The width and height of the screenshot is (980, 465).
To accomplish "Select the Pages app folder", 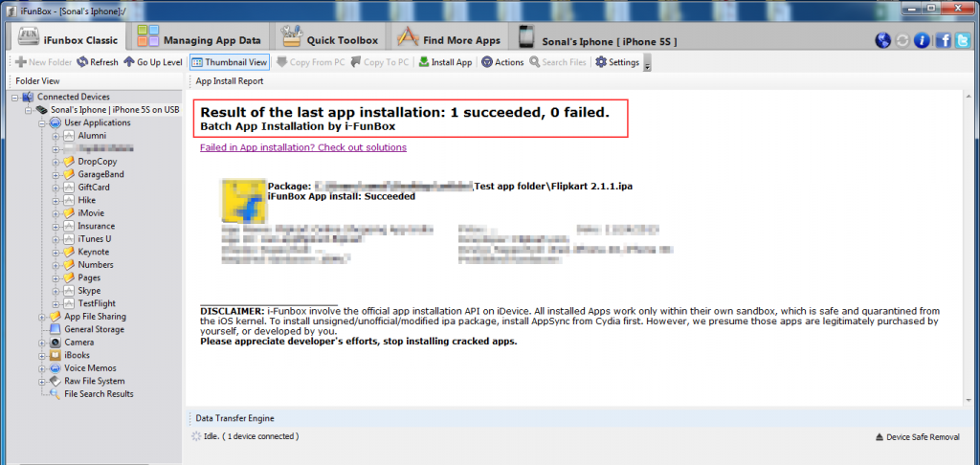I will (x=89, y=277).
